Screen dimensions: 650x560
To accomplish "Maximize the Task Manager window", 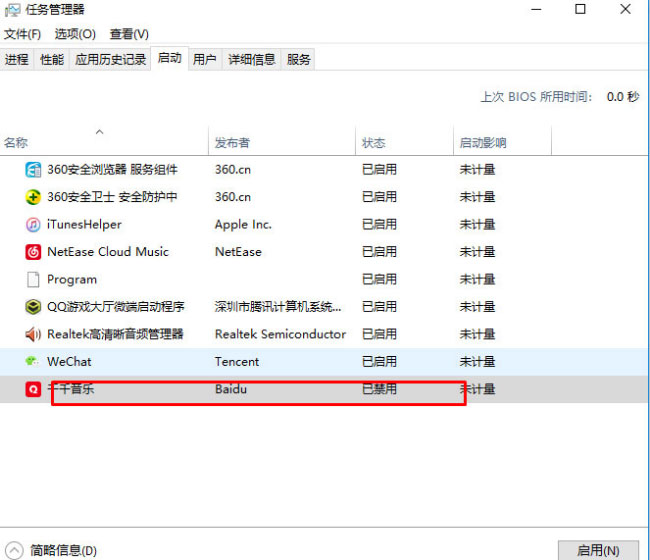I will coord(580,9).
